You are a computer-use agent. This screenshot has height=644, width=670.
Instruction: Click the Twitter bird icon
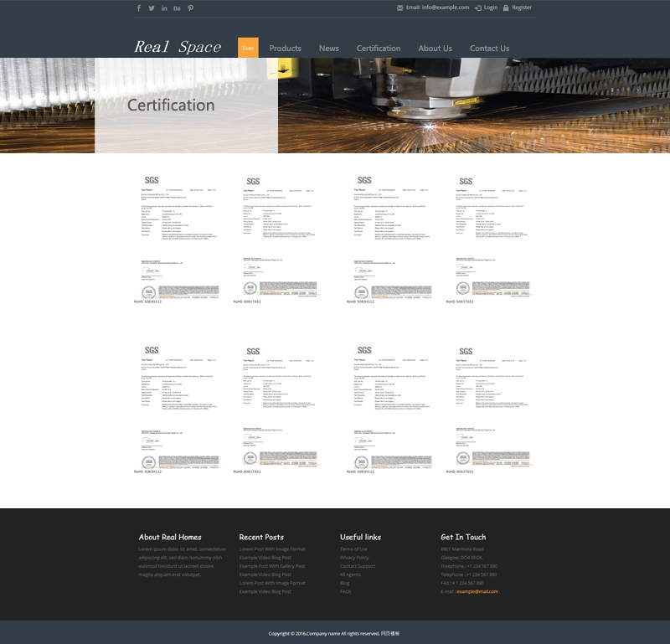click(152, 8)
